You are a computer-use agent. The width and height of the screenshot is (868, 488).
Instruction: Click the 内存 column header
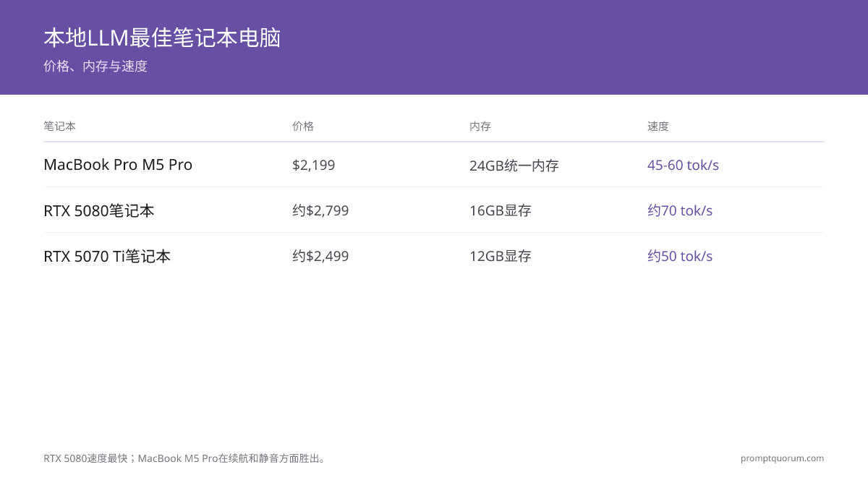pos(480,126)
